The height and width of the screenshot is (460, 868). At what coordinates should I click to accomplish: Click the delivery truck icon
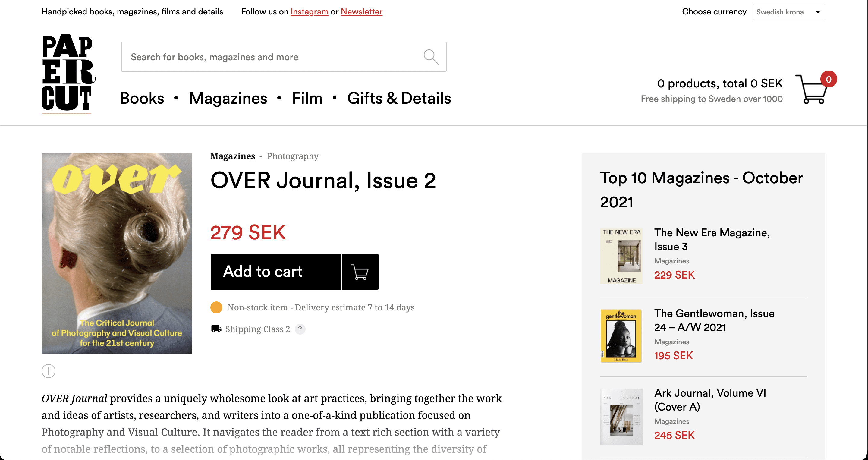(216, 329)
